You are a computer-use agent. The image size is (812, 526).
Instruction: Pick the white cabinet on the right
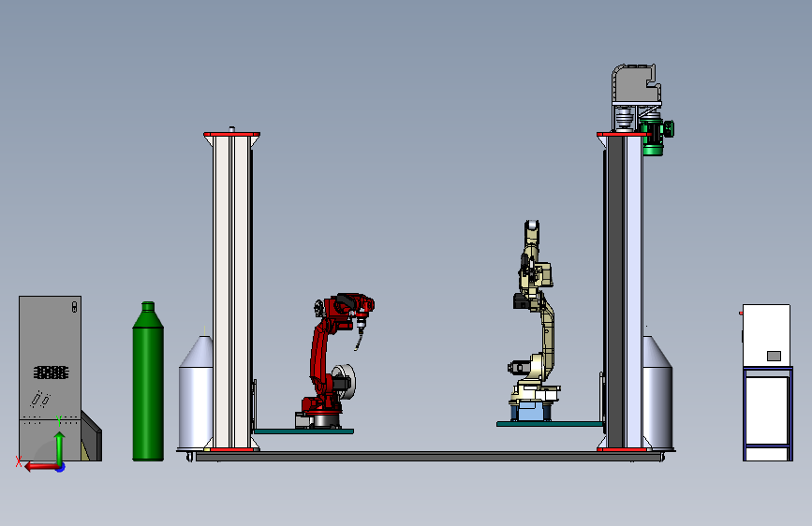click(x=766, y=335)
